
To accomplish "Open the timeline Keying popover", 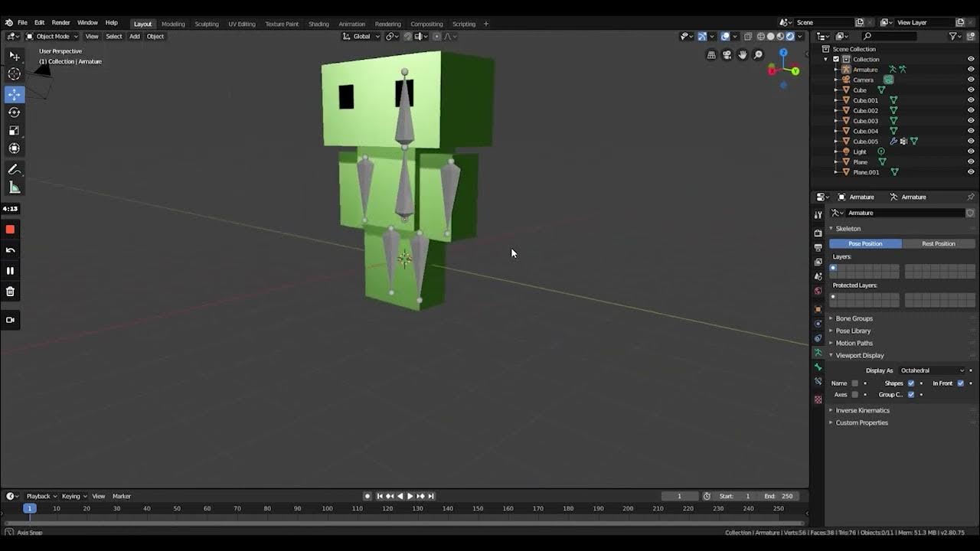I will [73, 496].
